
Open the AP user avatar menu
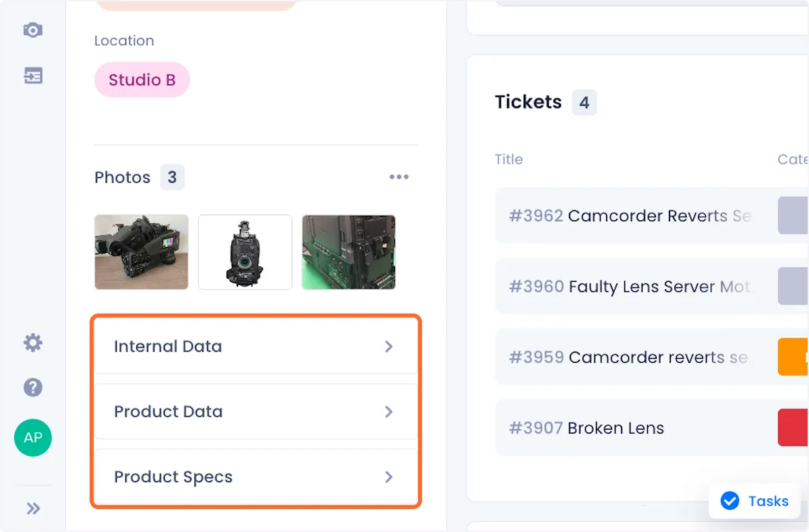click(32, 438)
